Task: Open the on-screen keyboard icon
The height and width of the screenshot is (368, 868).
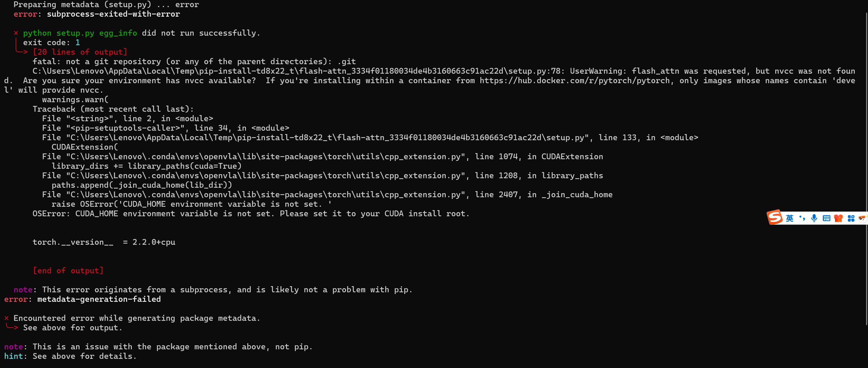Action: [x=826, y=218]
